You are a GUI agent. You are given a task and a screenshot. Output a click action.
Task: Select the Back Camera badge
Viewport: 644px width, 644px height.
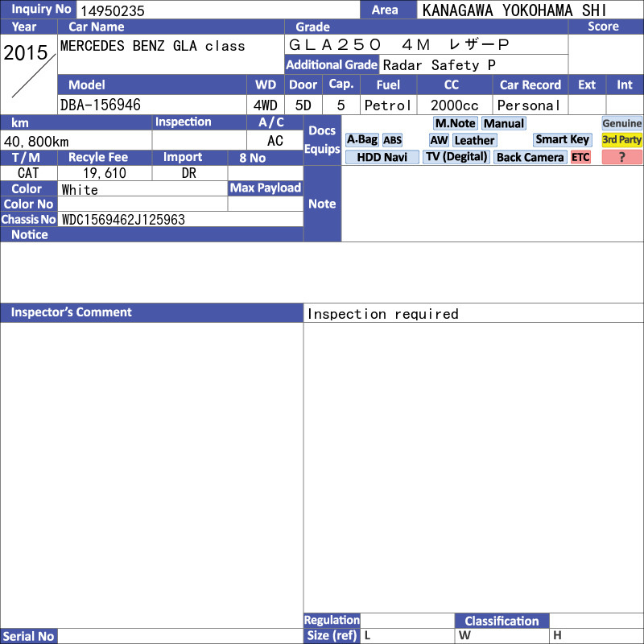coord(530,157)
